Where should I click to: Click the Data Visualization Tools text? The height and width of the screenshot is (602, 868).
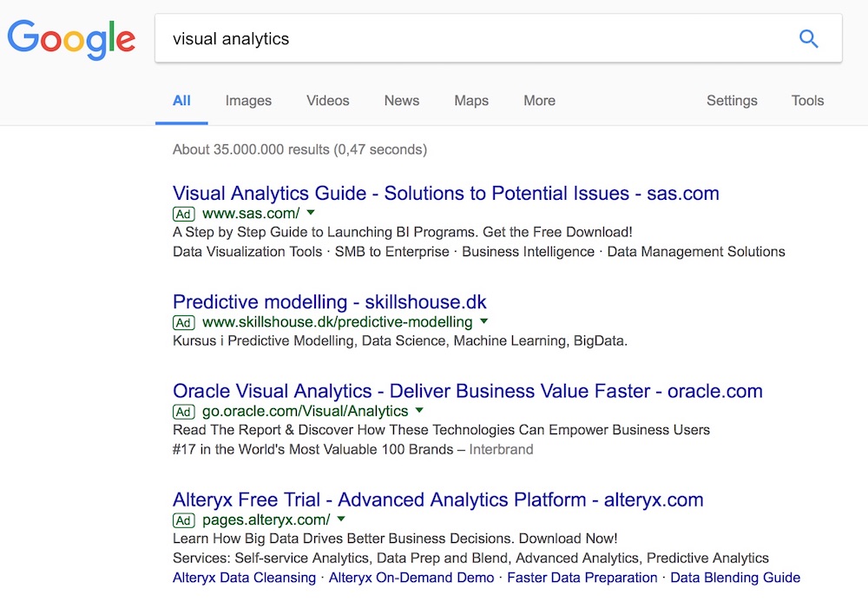point(247,251)
